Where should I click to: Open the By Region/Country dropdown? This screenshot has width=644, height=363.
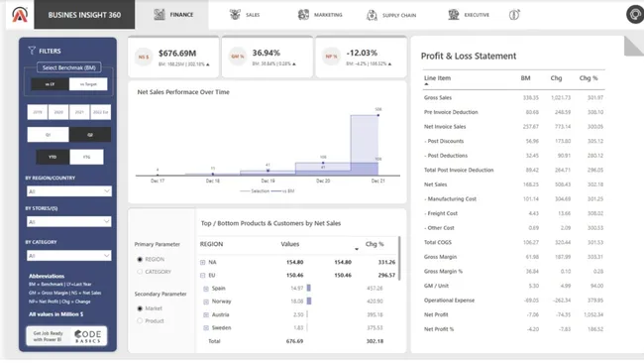point(69,191)
